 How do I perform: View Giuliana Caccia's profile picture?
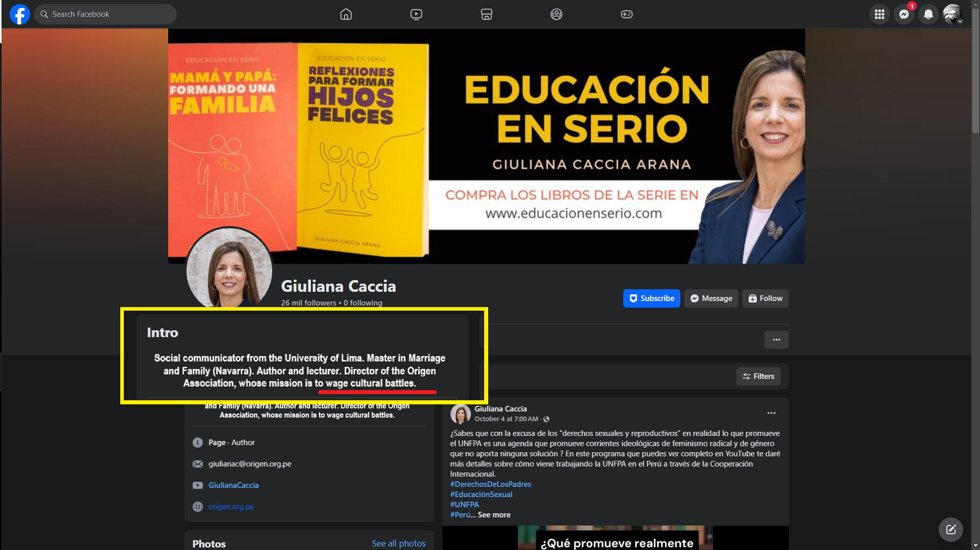pyautogui.click(x=229, y=269)
